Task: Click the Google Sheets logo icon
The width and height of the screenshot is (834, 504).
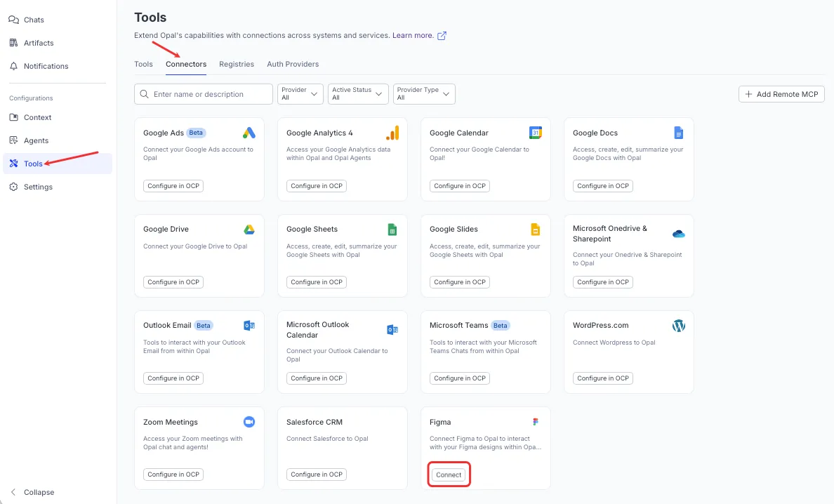Action: (392, 230)
